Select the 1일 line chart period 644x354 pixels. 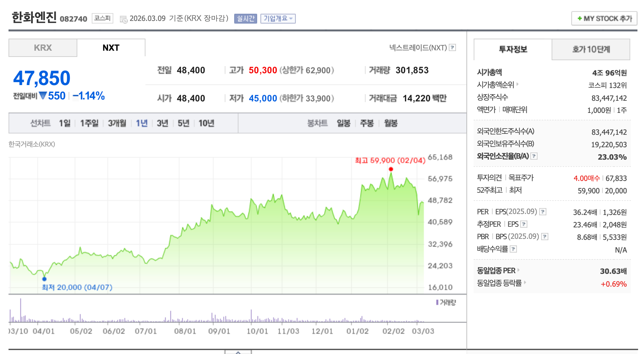[65, 123]
